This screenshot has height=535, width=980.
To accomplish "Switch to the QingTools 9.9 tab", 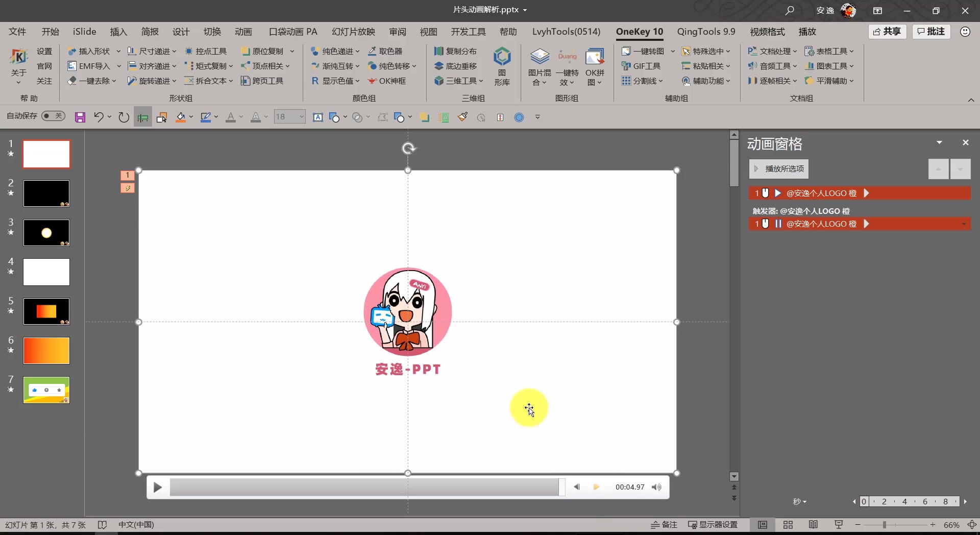I will pos(706,32).
